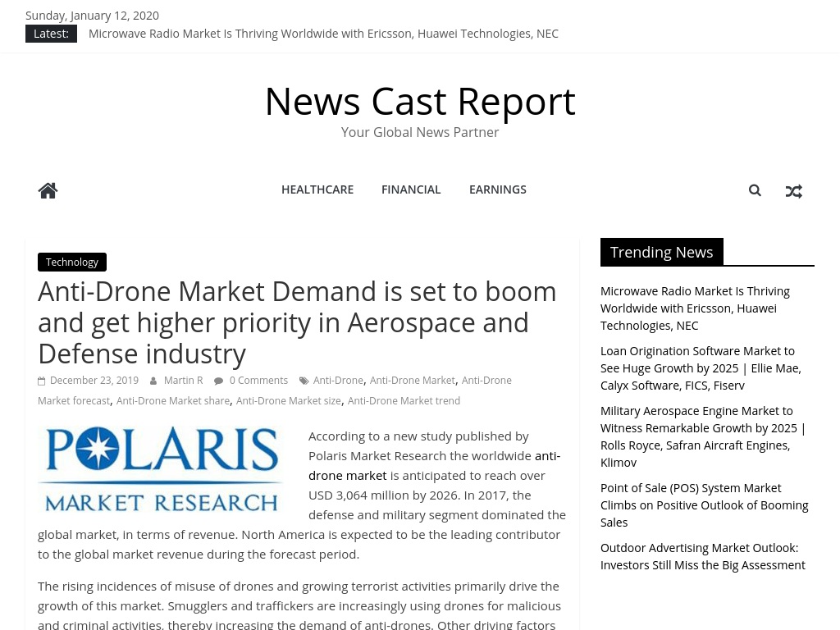Screen dimensions: 840x630
Task: Click the Your Global News Partner tagline
Action: pos(420,132)
